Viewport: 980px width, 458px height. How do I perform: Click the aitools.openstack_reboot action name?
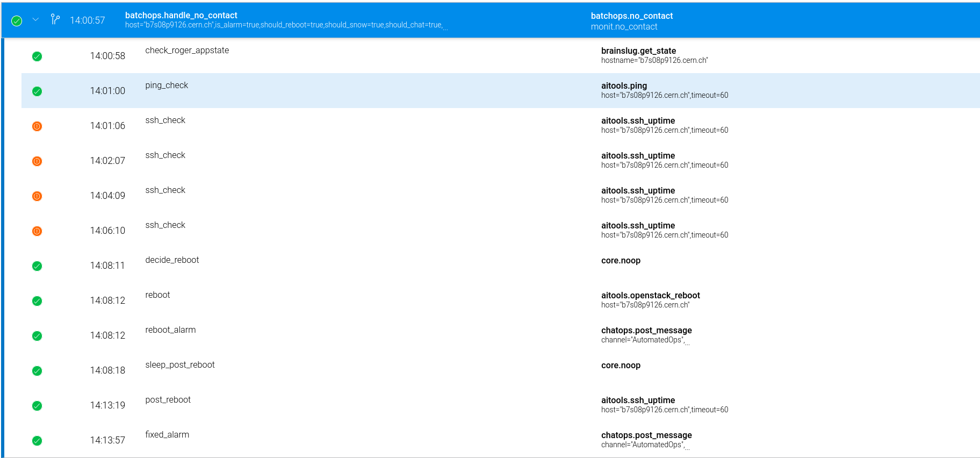coord(650,296)
